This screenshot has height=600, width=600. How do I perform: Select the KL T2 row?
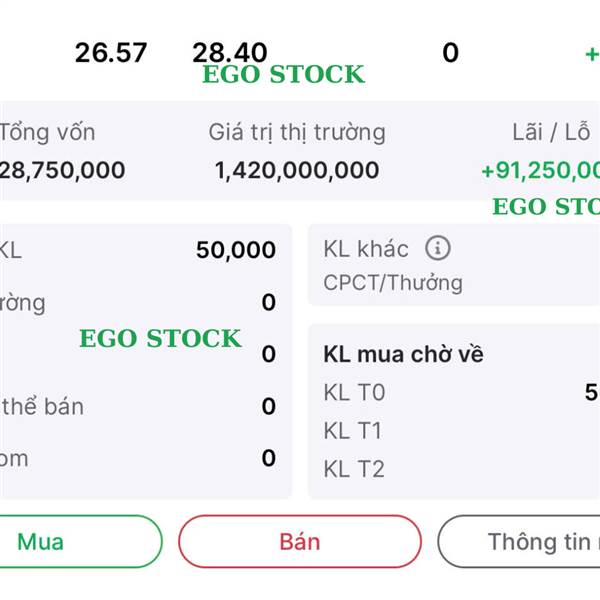[461, 469]
